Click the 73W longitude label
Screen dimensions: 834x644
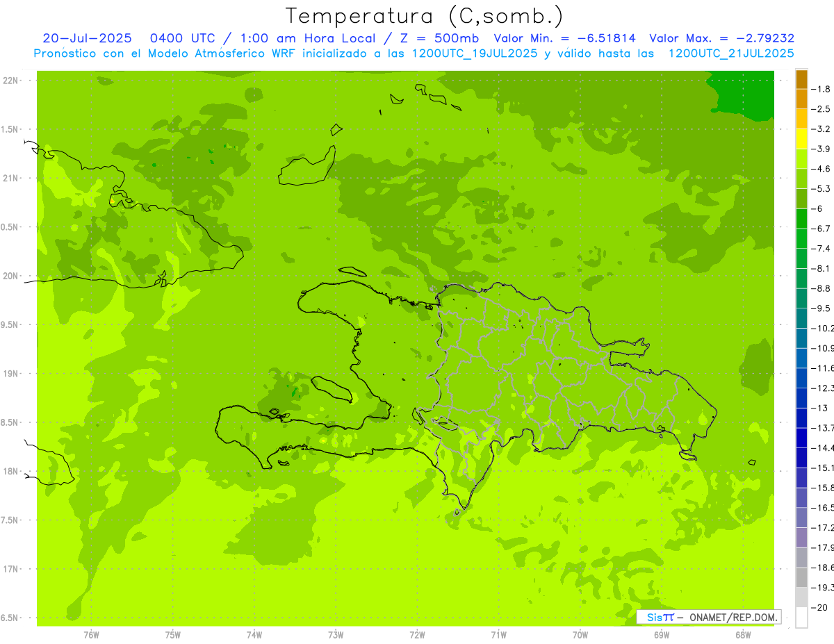coord(336,634)
